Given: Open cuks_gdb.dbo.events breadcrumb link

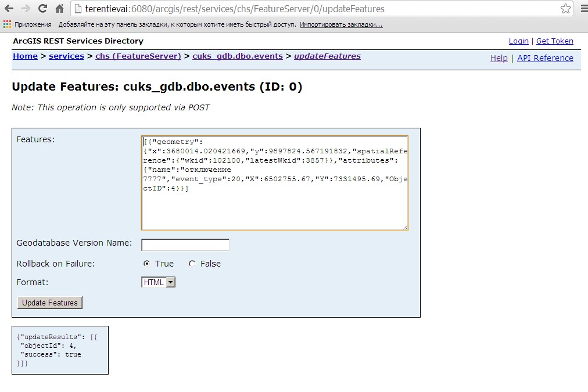Looking at the screenshot, I should [238, 56].
